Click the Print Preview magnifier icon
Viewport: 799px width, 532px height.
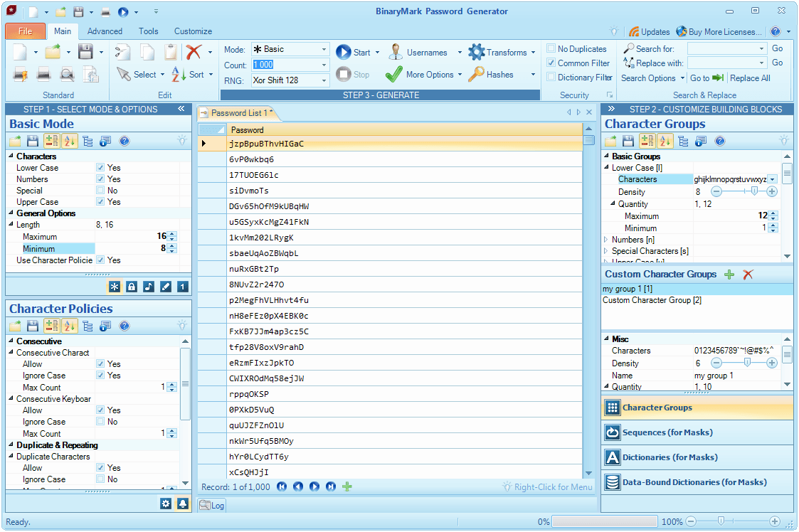[x=67, y=75]
